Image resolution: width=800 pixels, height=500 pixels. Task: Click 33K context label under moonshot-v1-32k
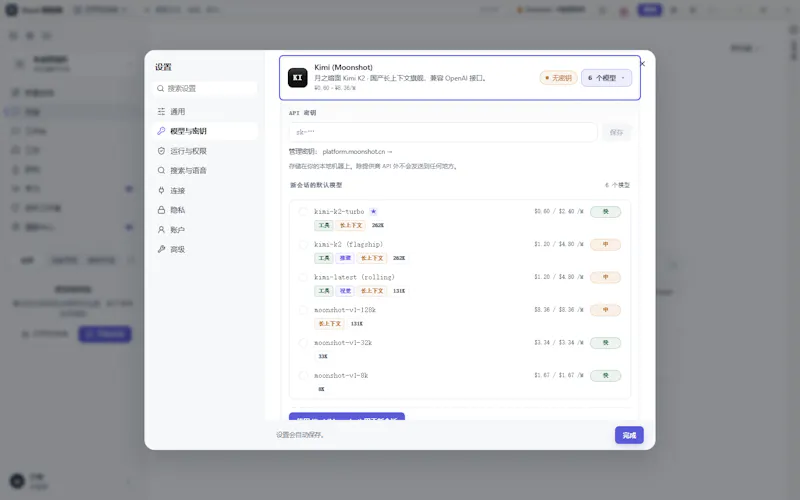[323, 356]
